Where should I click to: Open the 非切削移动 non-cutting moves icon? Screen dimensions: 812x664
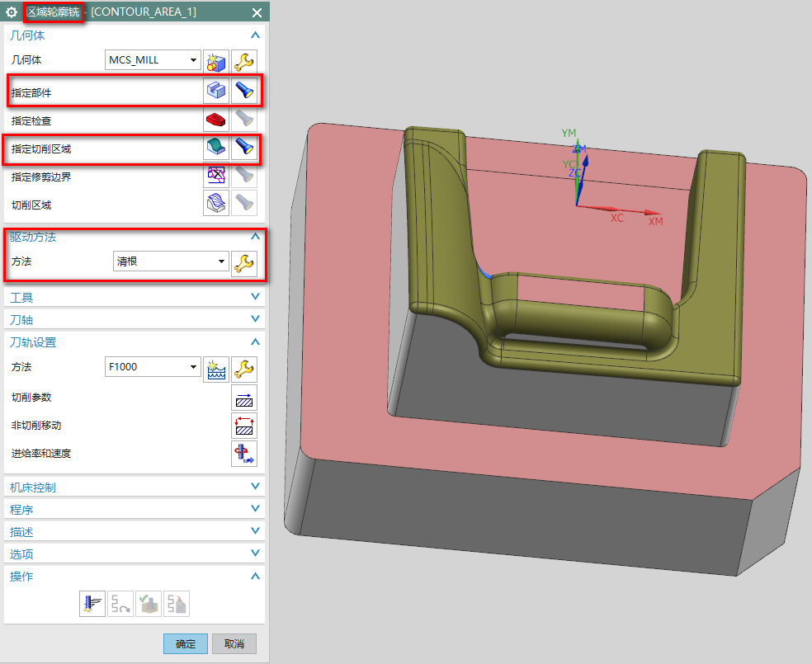[245, 426]
